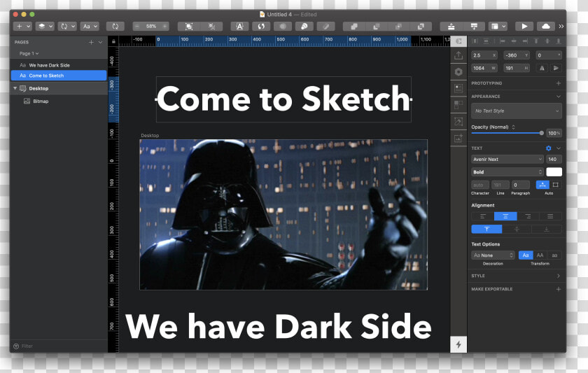This screenshot has height=373, width=588.
Task: Add a prototyping link with the plus
Action: 559,83
